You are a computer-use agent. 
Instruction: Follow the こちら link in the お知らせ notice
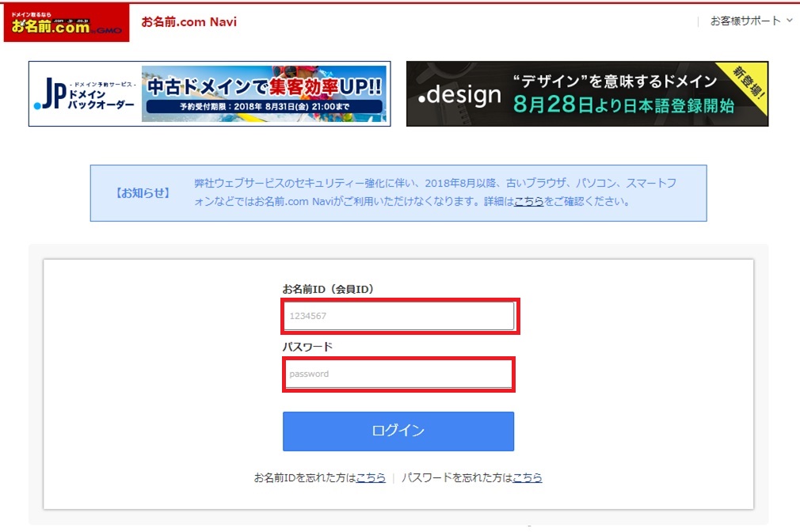528,201
